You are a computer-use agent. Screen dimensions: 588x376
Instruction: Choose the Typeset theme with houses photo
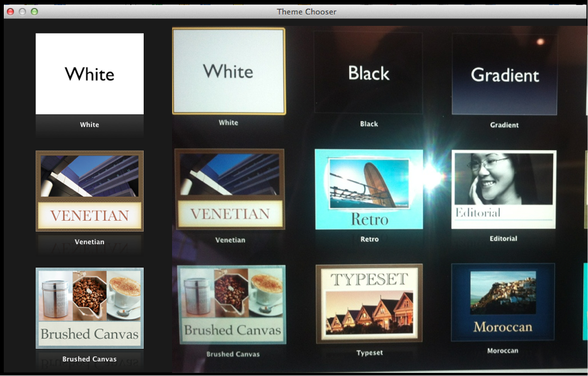point(369,303)
